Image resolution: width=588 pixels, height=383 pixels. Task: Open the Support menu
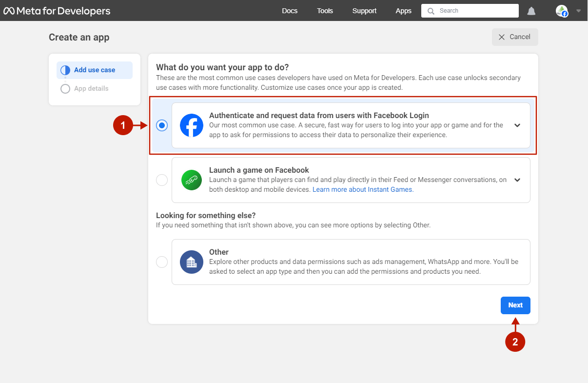coord(364,11)
